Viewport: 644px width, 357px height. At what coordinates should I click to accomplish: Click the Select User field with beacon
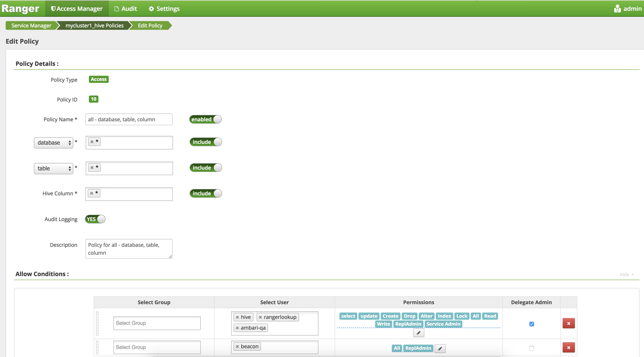tap(275, 347)
